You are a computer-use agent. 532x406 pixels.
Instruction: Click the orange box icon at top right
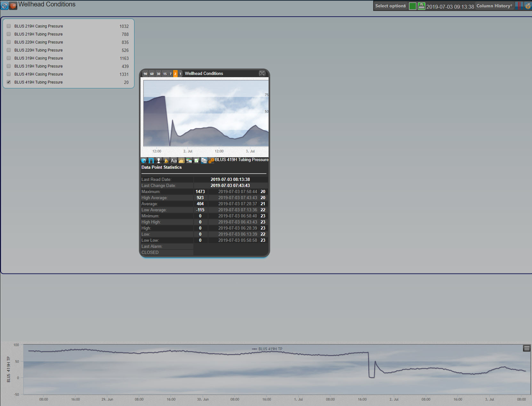point(528,6)
